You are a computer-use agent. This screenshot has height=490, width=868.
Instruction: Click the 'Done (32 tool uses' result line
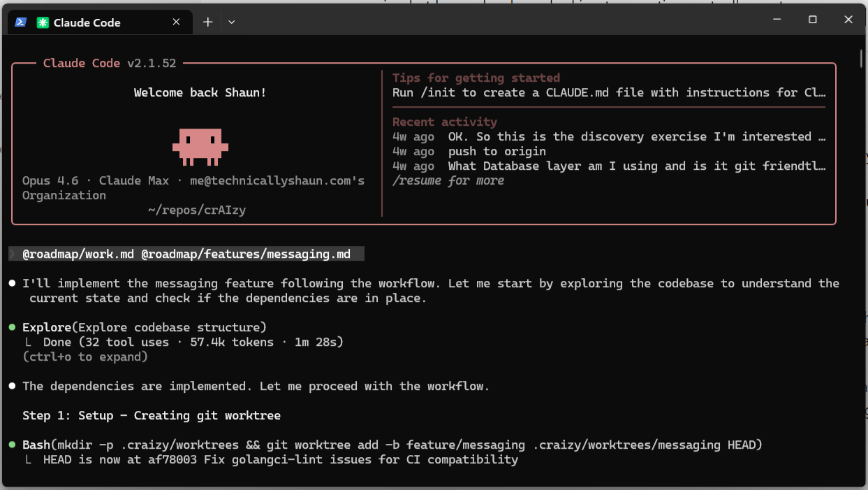[x=193, y=342]
